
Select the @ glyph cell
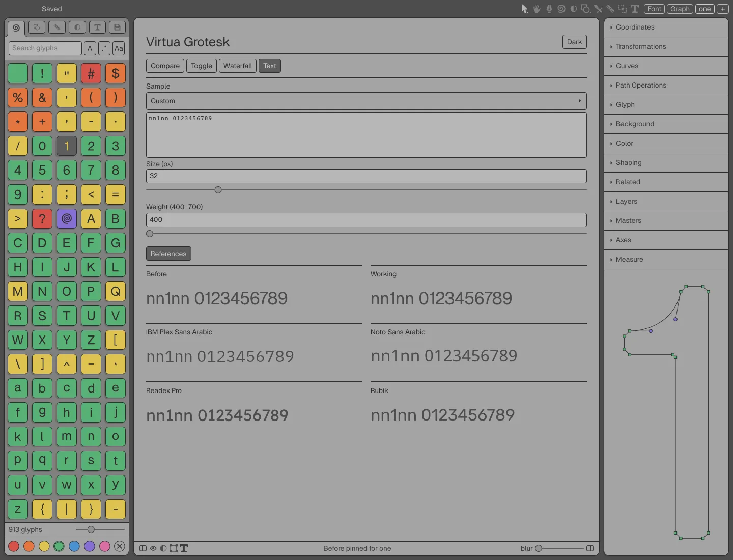67,218
